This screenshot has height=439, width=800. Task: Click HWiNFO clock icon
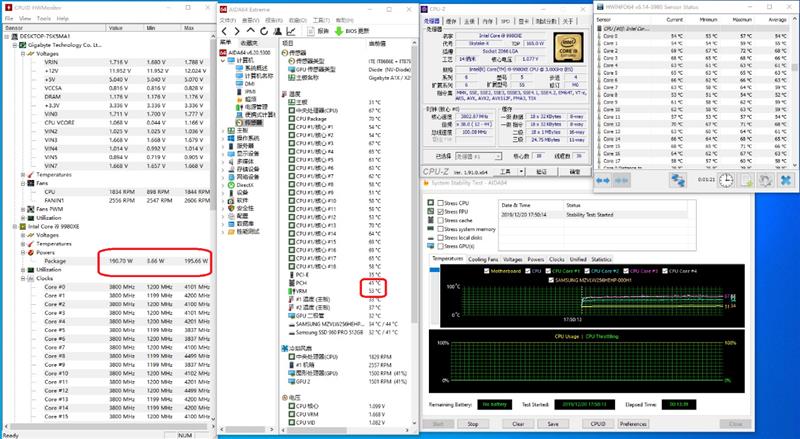(x=726, y=180)
